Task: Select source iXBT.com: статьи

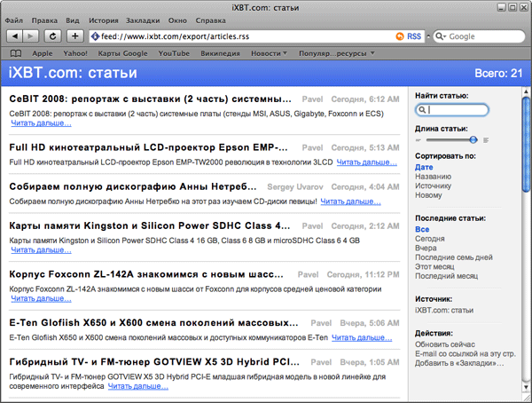Action: pyautogui.click(x=444, y=310)
